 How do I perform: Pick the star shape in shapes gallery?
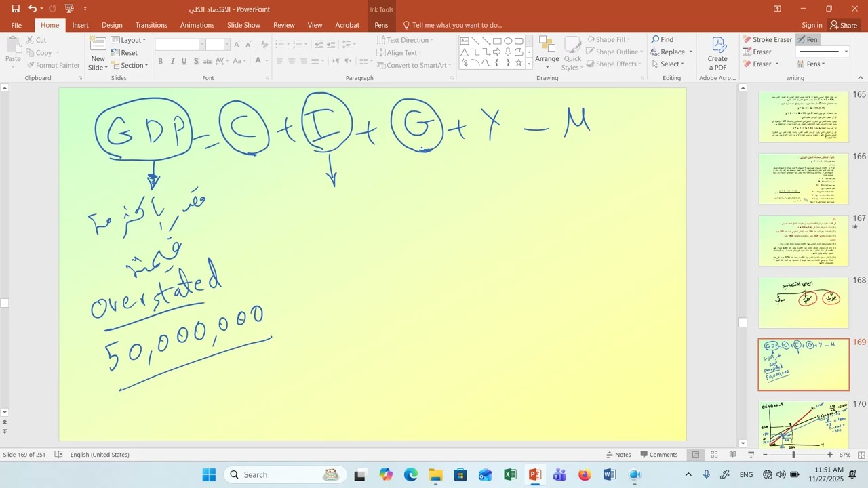[519, 62]
